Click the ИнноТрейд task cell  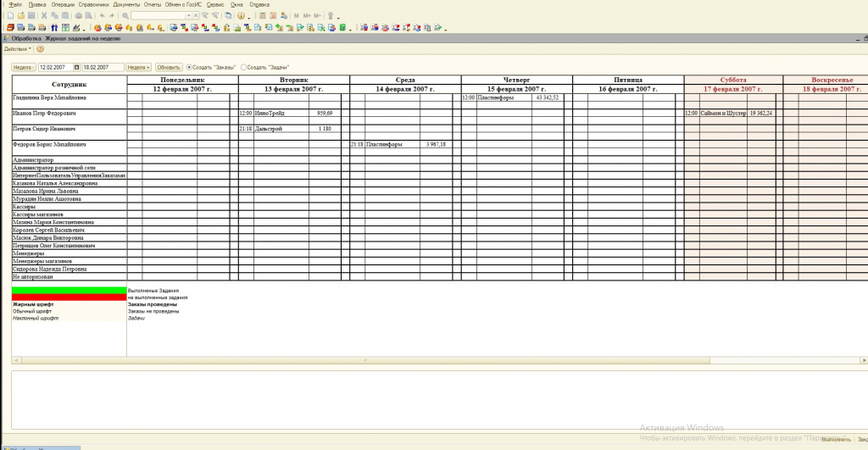[x=281, y=113]
